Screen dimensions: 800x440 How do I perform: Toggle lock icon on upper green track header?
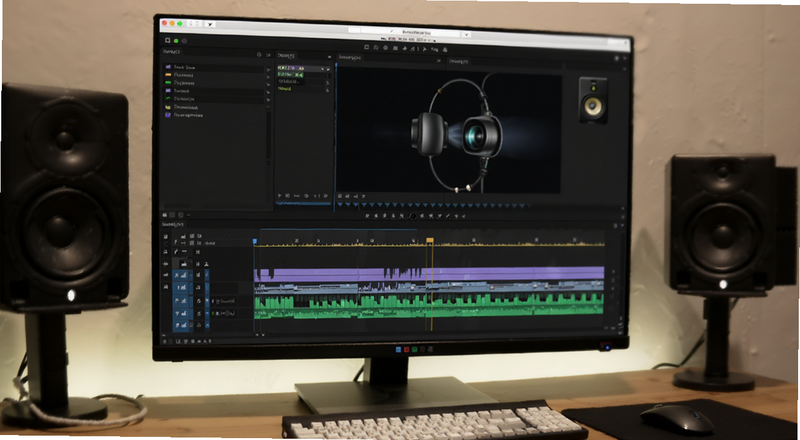(x=198, y=301)
